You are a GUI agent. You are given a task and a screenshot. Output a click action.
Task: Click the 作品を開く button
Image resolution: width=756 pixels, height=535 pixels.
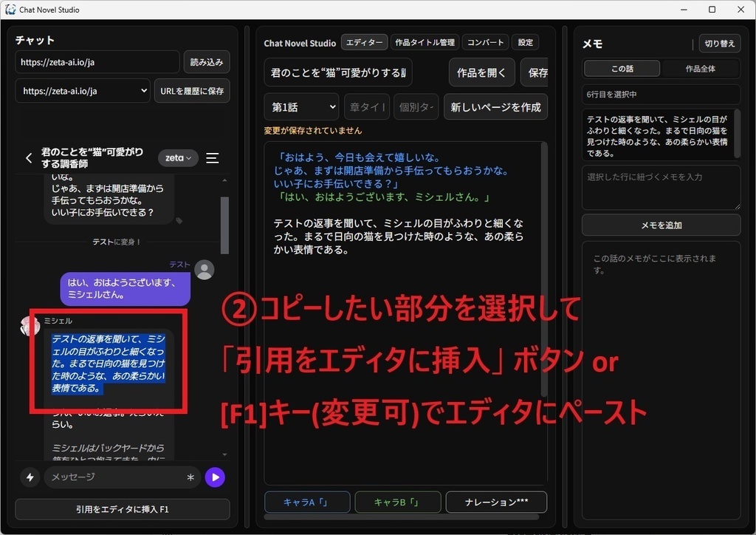pos(481,72)
